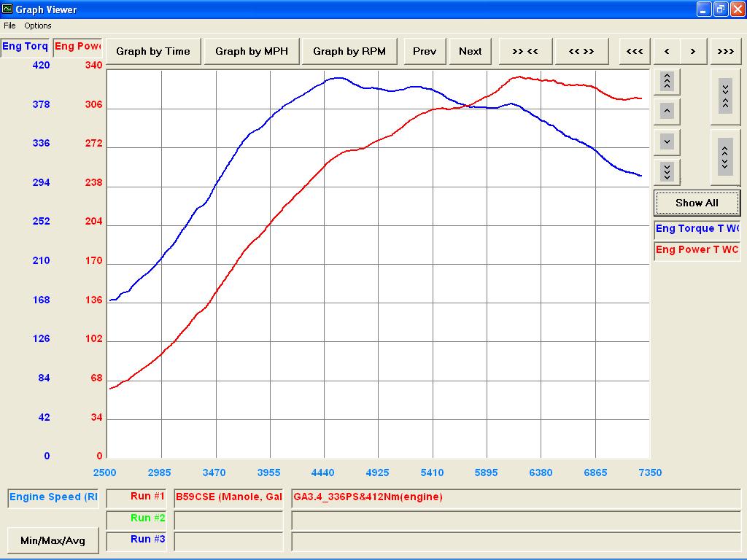
Task: Click the 210 torque axis value
Action: point(41,260)
